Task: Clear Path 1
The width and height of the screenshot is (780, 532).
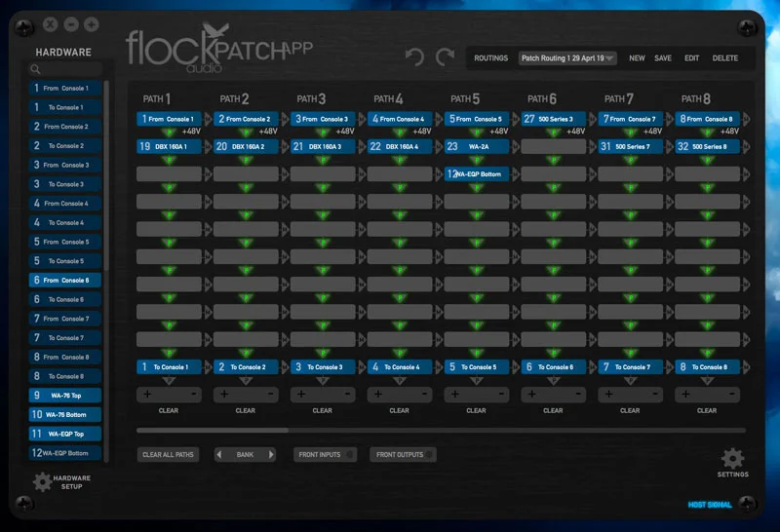Action: click(x=168, y=410)
